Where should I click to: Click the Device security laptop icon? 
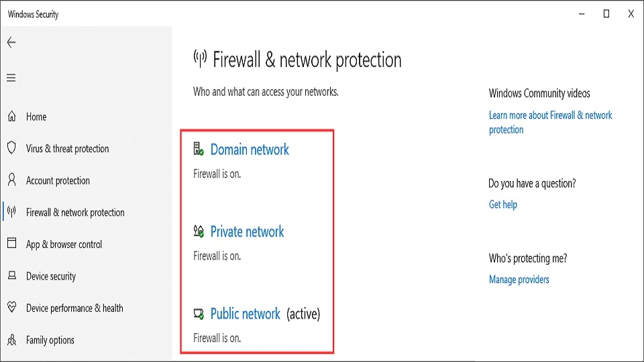(12, 276)
